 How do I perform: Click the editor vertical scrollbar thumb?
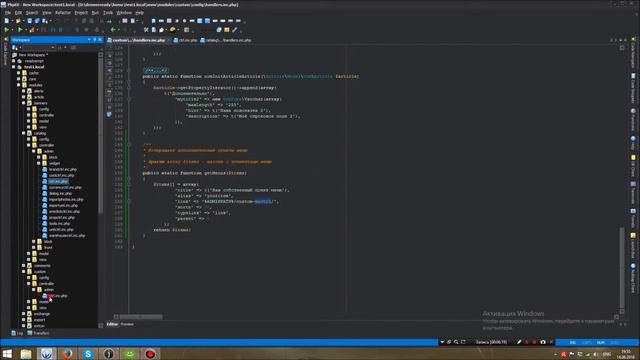(x=622, y=268)
